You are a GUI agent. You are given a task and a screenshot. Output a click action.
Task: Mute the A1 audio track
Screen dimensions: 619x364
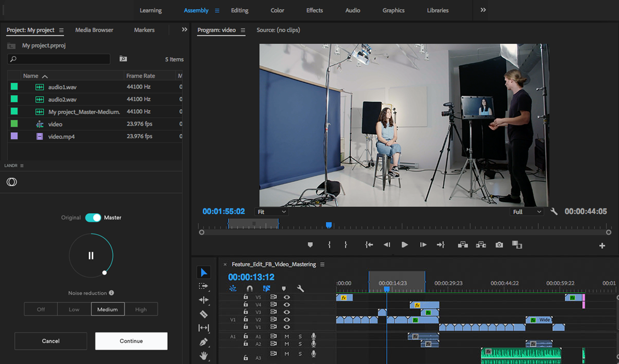[x=287, y=336]
